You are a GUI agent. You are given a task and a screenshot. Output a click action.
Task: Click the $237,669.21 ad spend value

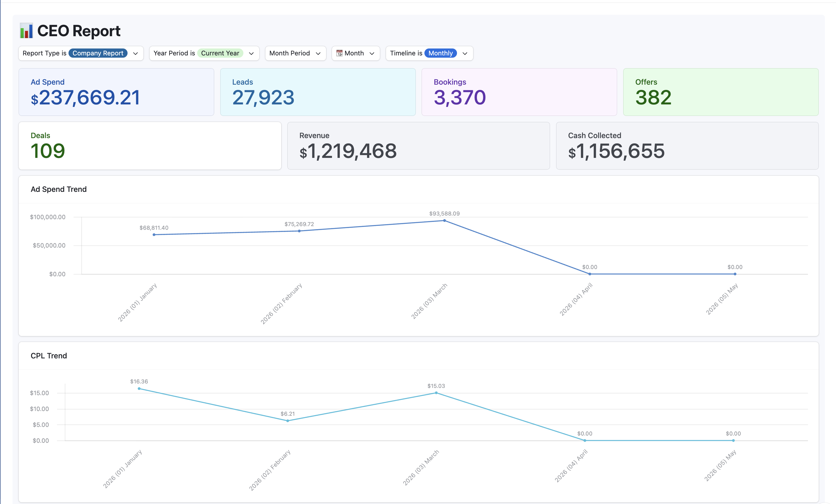click(85, 98)
